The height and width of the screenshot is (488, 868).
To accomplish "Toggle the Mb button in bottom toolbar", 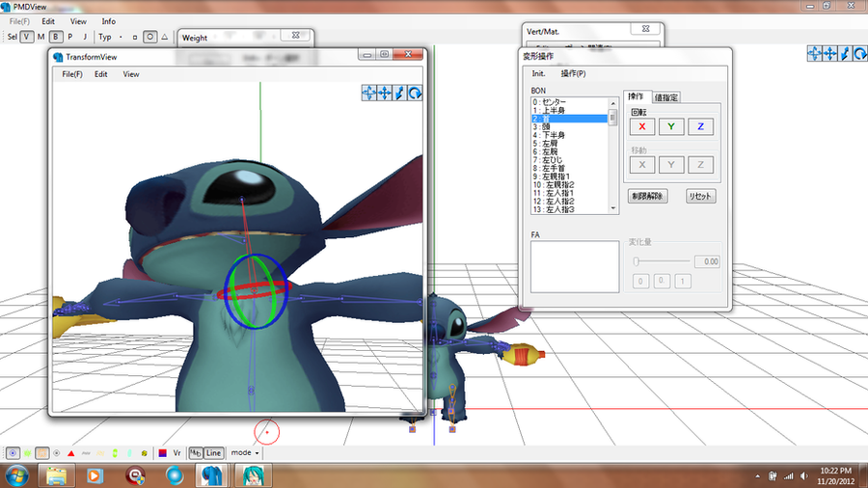I will 196,453.
